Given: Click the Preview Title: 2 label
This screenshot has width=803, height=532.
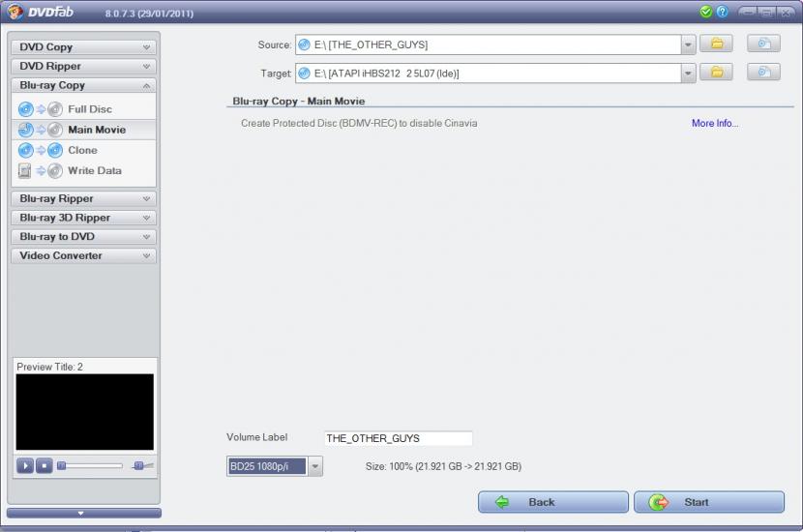Looking at the screenshot, I should coord(49,367).
